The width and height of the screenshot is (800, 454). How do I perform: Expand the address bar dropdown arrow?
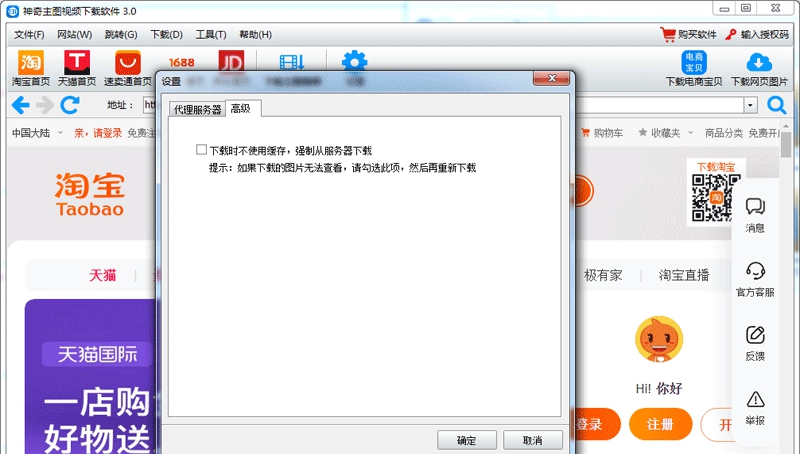pos(750,106)
